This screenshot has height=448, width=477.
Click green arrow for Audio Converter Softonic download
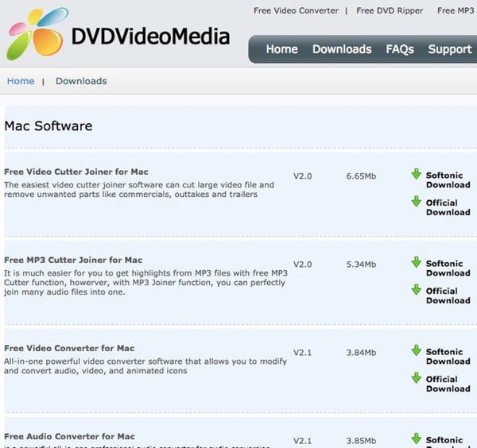416,438
